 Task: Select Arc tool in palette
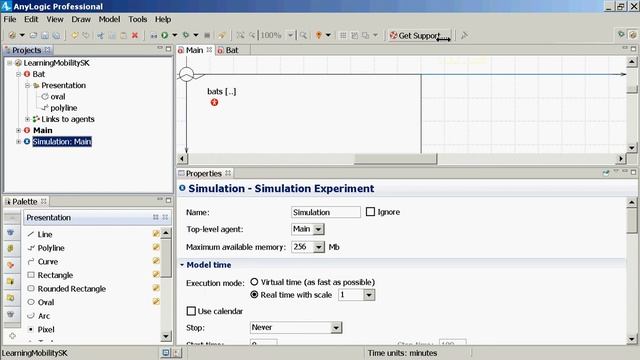[44, 316]
